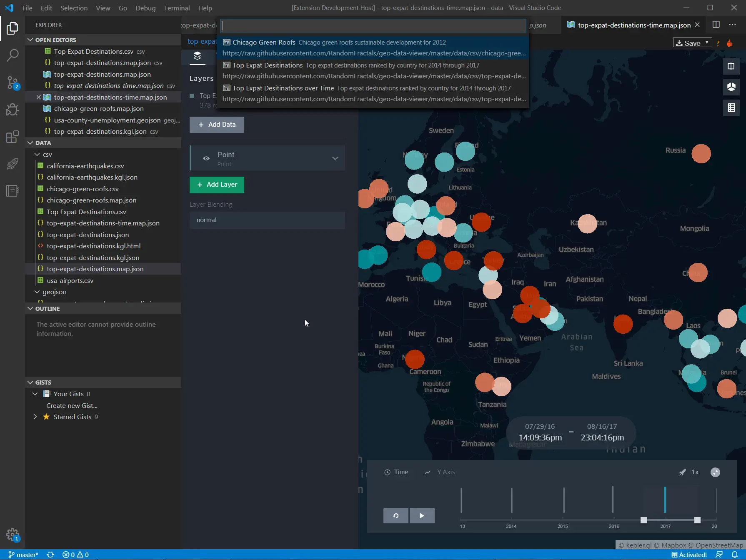Expand the Starred Gists tree item
Screen dimensions: 746x560
click(x=35, y=417)
